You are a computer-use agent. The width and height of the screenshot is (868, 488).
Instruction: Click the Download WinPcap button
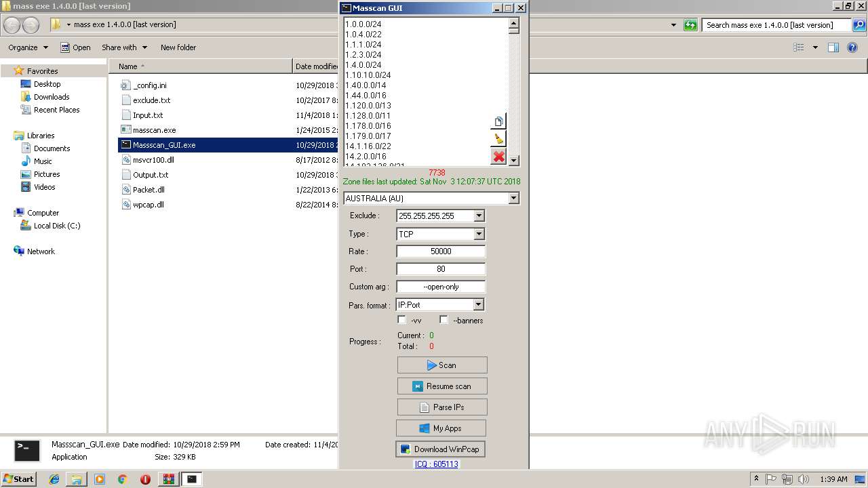click(x=440, y=449)
